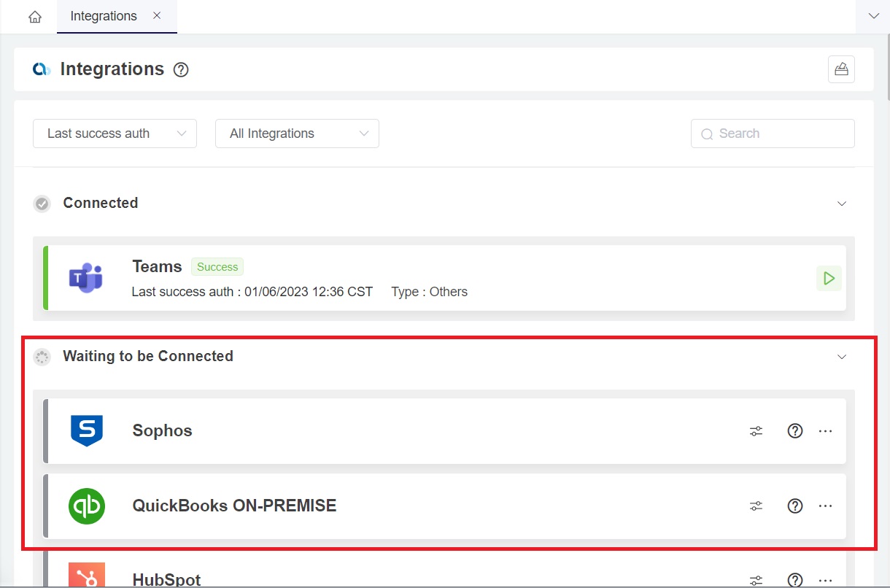890x588 pixels.
Task: Select the QuickBooks ON-PREMISE logo
Action: coord(87,506)
